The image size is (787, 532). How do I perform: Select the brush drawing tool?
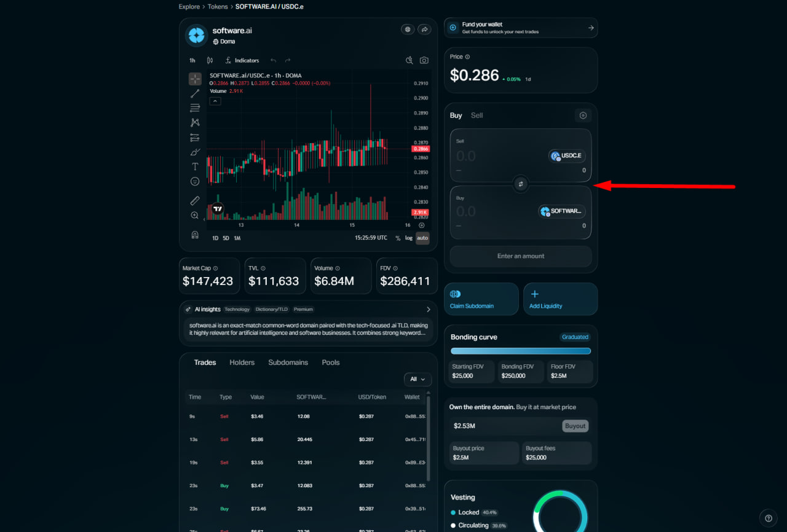click(195, 152)
